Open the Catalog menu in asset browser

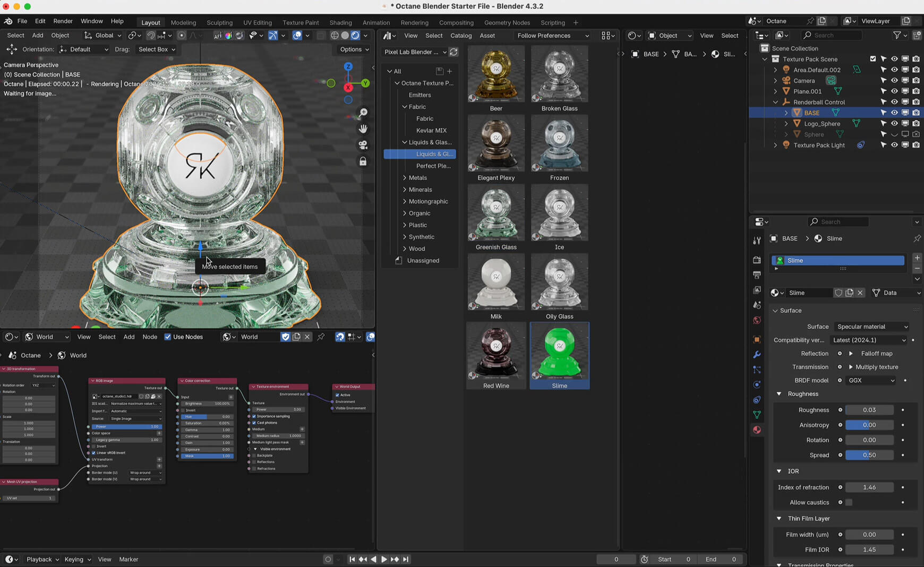(x=461, y=36)
